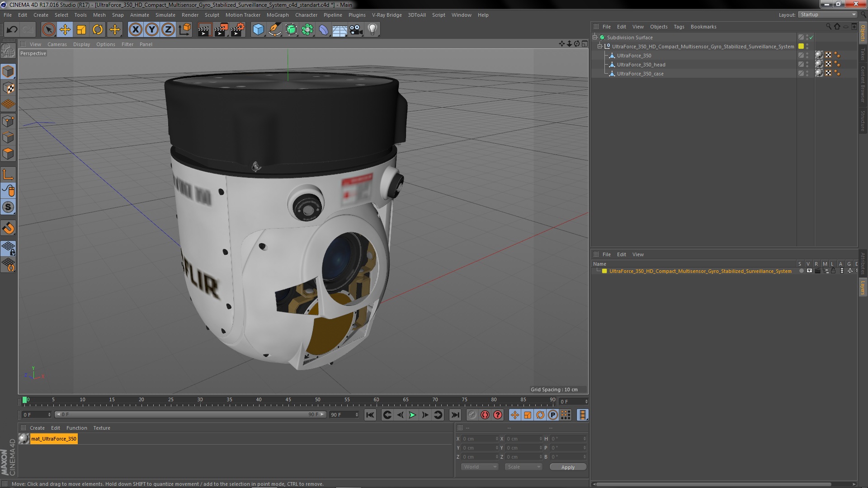Toggle Z axis lock
This screenshot has height=488, width=868.
tap(168, 30)
